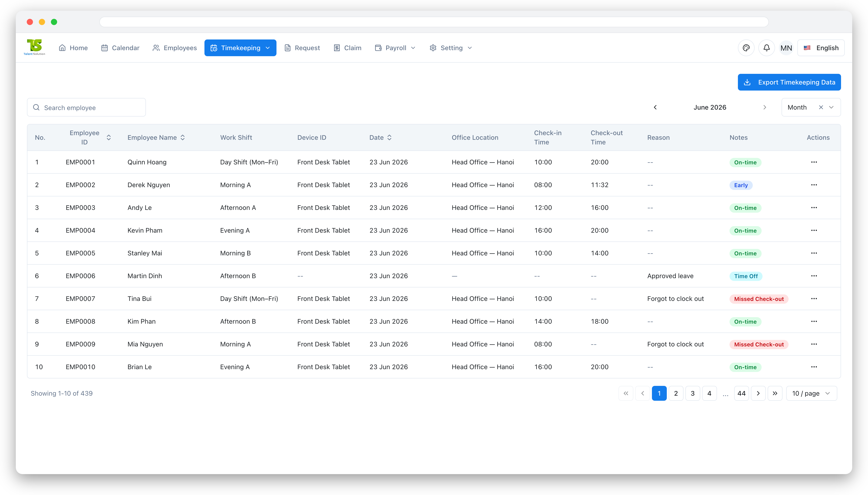Go to Home page
The height and width of the screenshot is (495, 868).
point(73,48)
